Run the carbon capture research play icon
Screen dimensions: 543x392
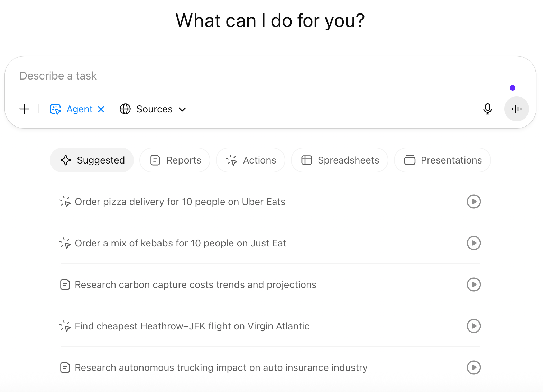point(473,284)
